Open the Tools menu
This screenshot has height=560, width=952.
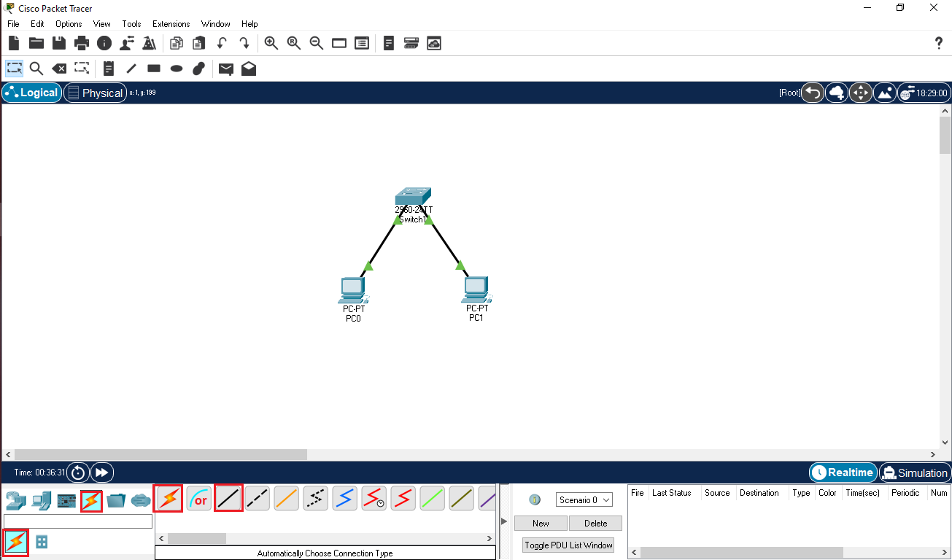tap(131, 24)
